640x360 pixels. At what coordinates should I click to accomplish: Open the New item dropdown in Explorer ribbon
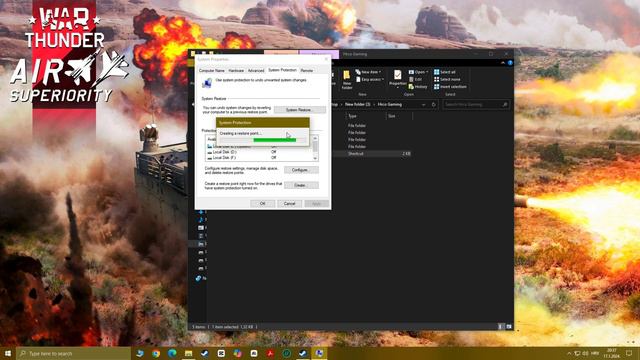[x=368, y=72]
